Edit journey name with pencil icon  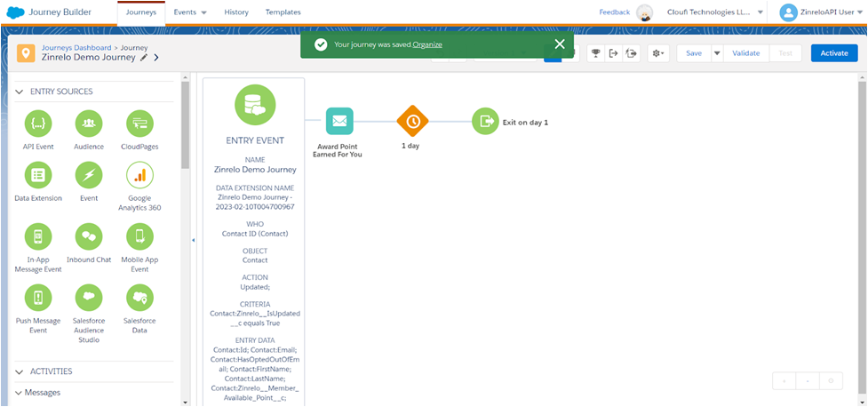144,57
